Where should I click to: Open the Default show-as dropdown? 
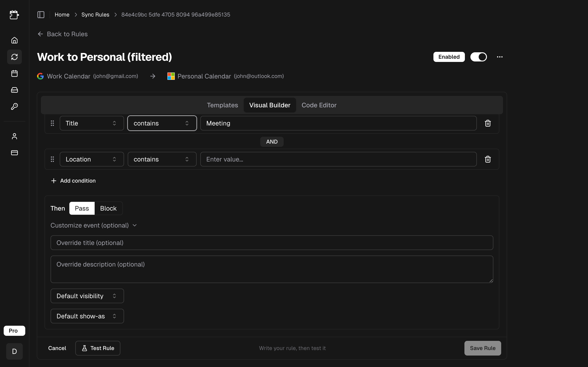pyautogui.click(x=87, y=316)
